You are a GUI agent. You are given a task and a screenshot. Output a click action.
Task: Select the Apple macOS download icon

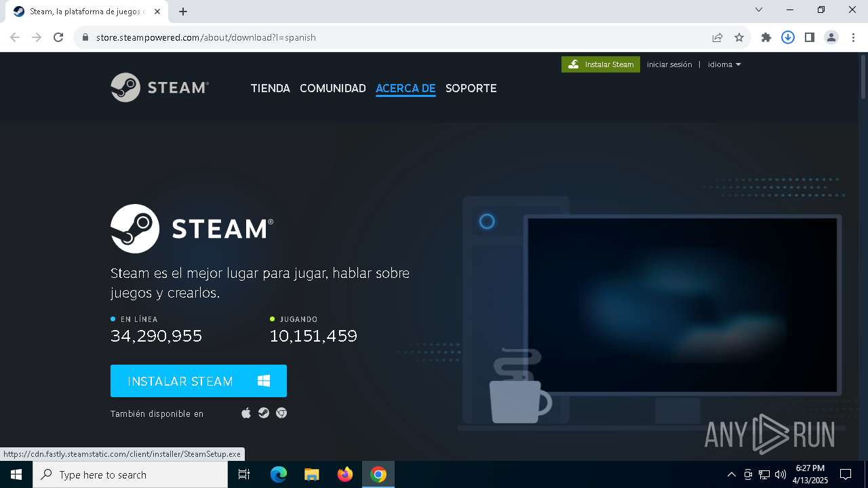click(x=246, y=413)
